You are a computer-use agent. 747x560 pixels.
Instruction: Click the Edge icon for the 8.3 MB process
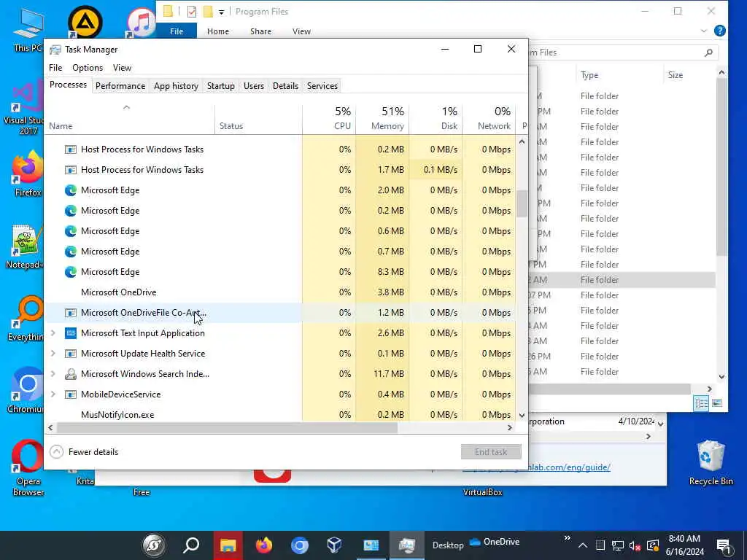[71, 272]
